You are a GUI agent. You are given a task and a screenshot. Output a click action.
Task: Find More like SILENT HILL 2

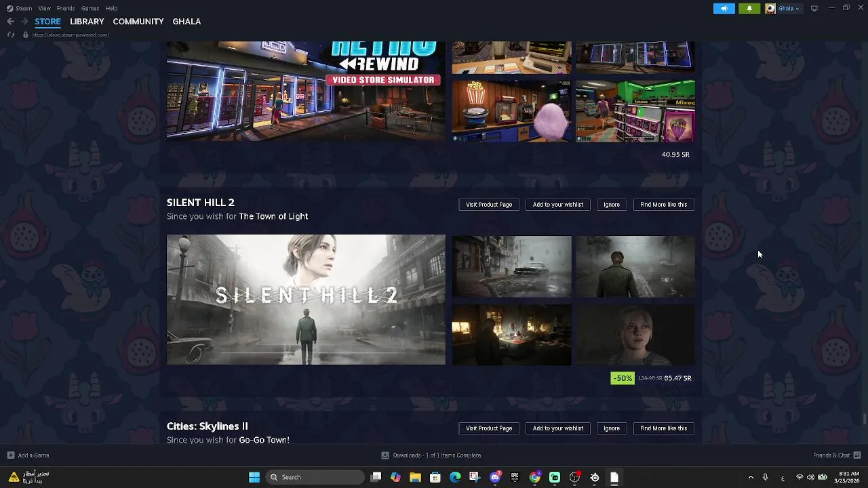point(663,205)
